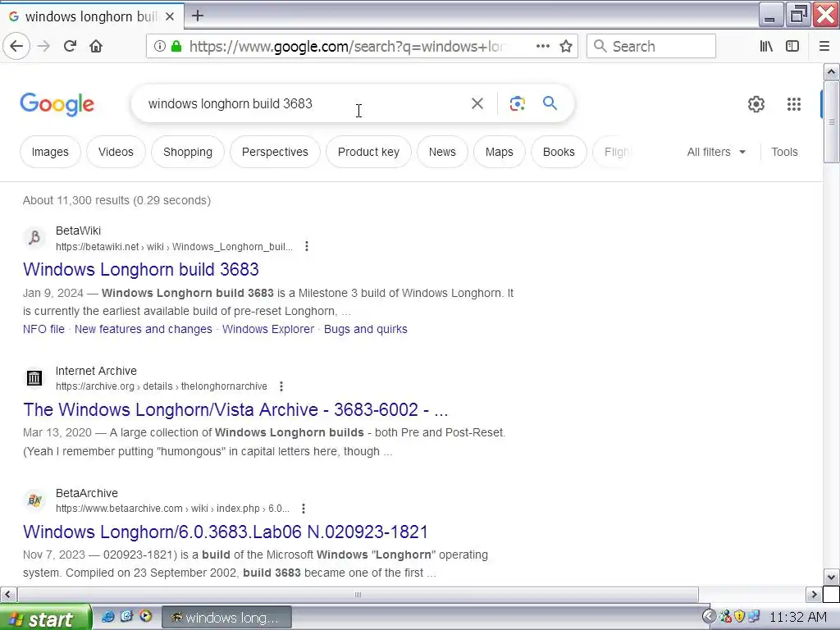This screenshot has height=630, width=840.
Task: Expand hidden system tray icons arrow
Action: (x=709, y=617)
